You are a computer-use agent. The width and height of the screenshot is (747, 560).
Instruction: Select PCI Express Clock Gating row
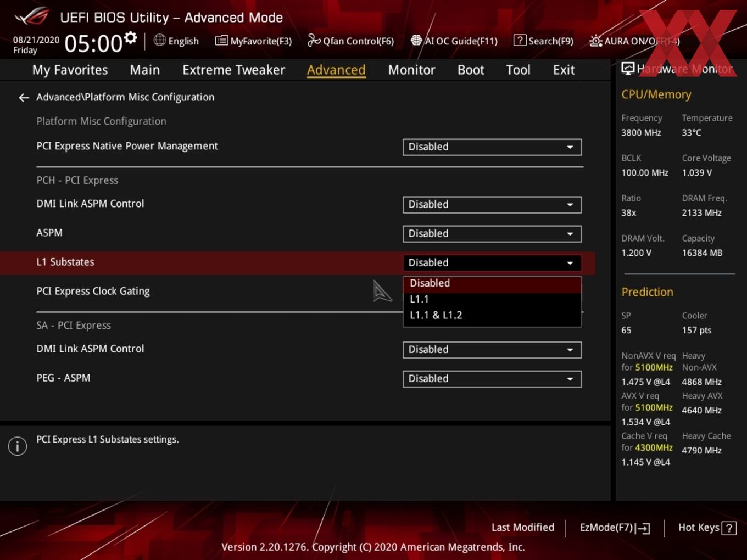(93, 292)
